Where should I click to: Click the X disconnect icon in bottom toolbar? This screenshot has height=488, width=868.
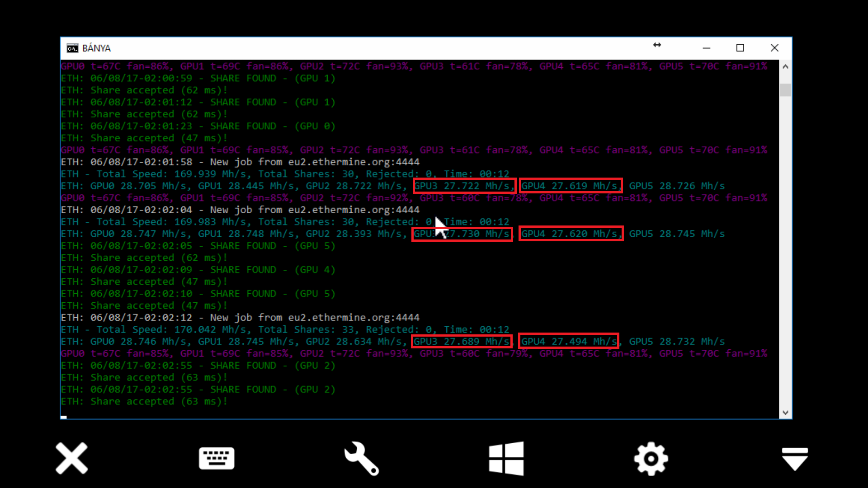pyautogui.click(x=71, y=458)
